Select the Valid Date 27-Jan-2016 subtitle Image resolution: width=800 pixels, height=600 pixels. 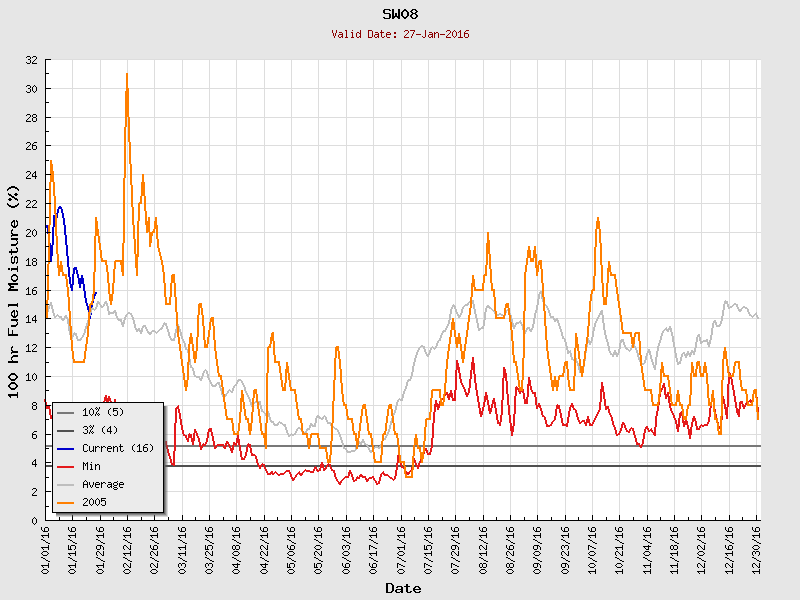click(x=401, y=34)
